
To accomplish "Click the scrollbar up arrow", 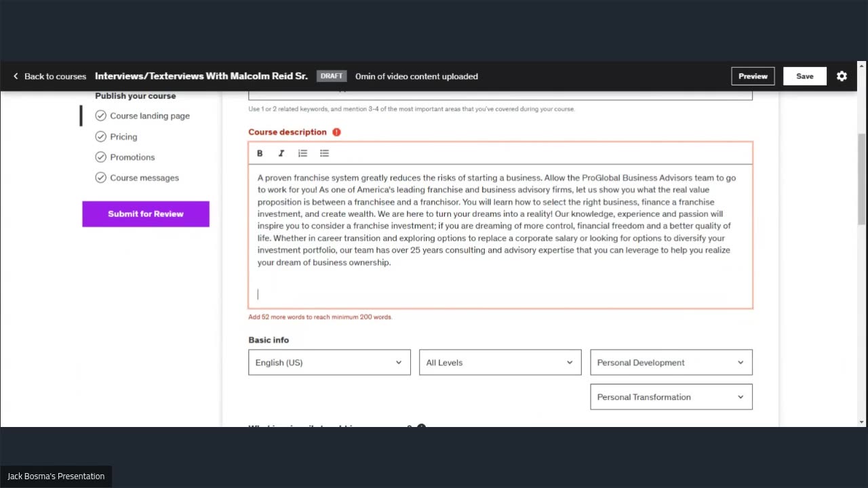I will click(862, 66).
